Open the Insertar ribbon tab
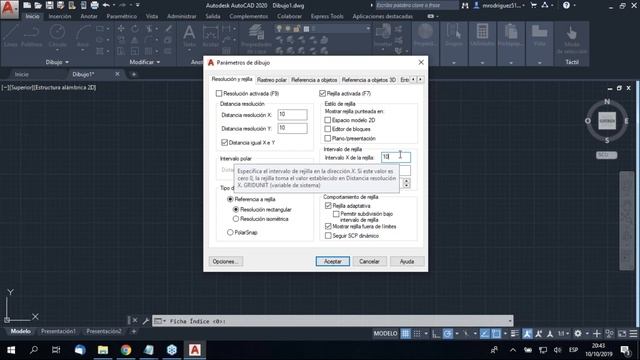This screenshot has height=360, width=640. pyautogui.click(x=60, y=16)
